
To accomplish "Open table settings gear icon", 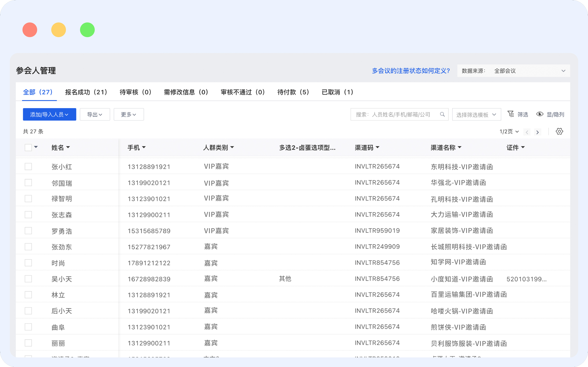I will [559, 132].
